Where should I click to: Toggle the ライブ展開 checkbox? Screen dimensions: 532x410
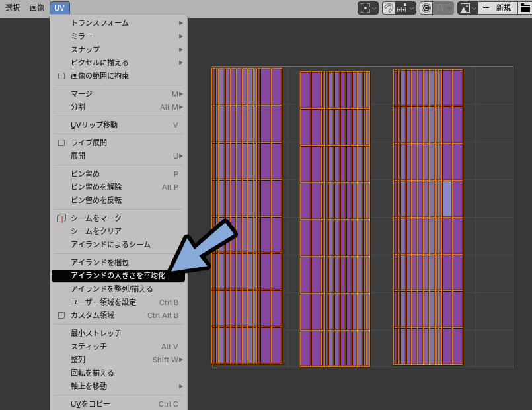(x=61, y=143)
